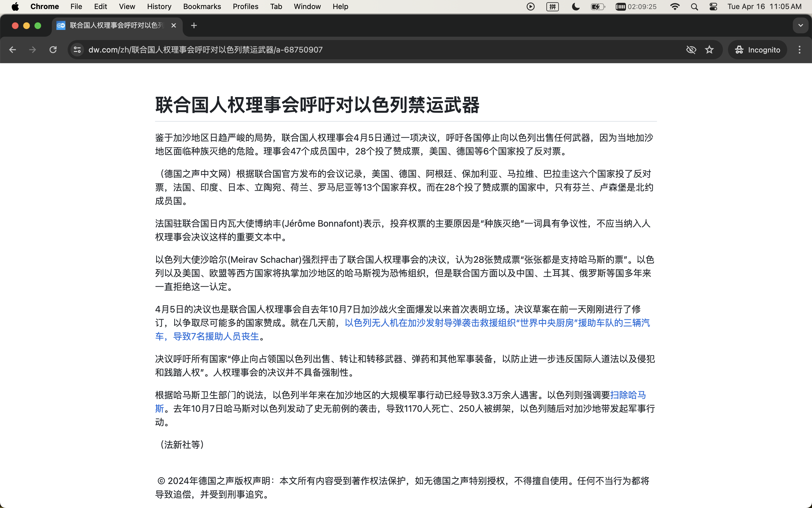Open Spotlight search
812x508 pixels.
(694, 6)
